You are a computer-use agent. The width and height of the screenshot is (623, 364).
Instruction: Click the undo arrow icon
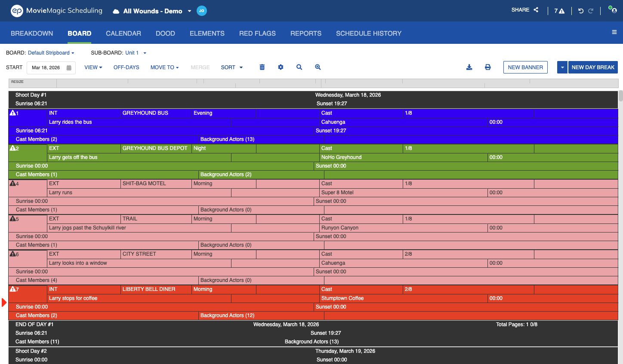pos(581,11)
